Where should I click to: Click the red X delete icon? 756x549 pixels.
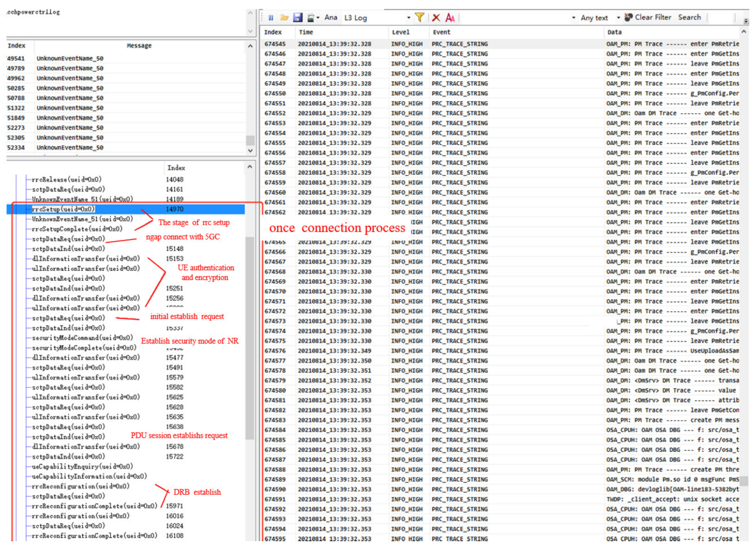coord(436,18)
